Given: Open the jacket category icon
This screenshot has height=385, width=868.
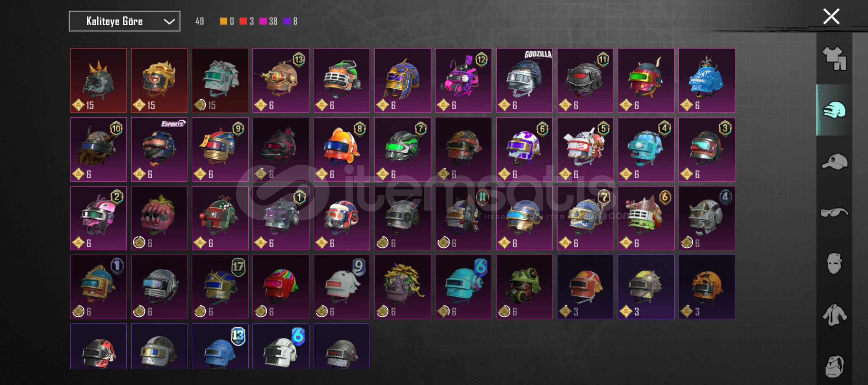Looking at the screenshot, I should pos(834,315).
